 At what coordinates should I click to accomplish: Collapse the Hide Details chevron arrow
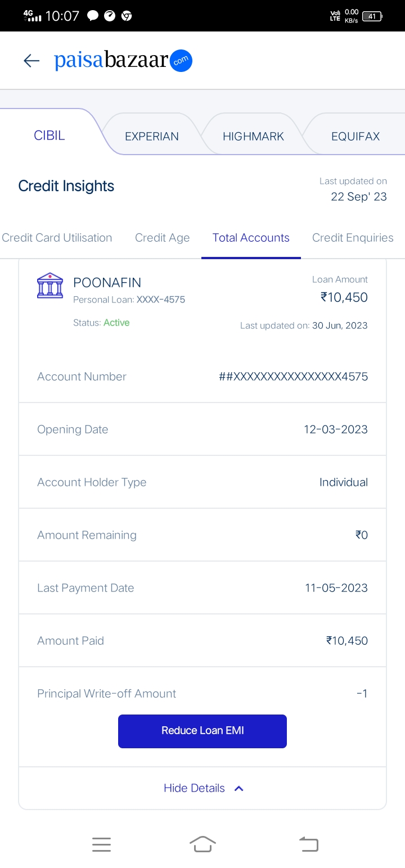[238, 788]
